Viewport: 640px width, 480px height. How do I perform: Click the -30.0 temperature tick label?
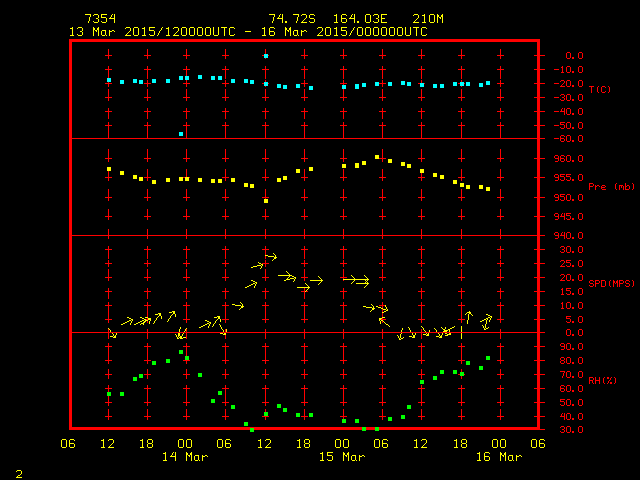point(569,98)
